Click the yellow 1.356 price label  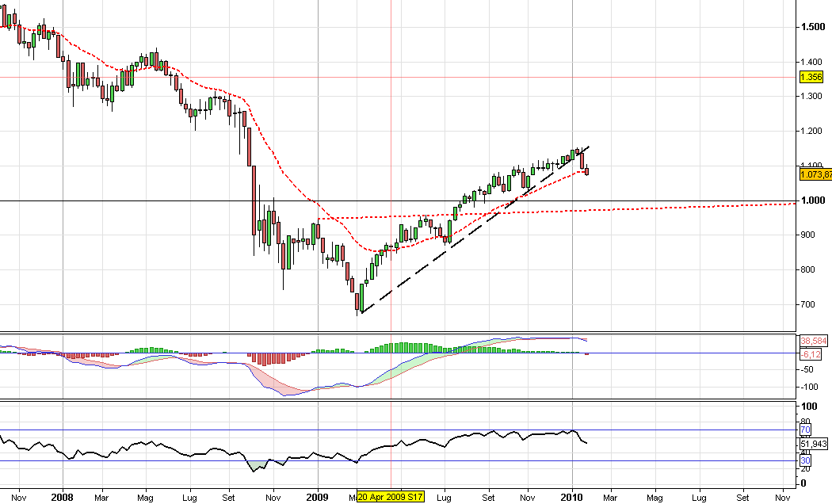pos(810,77)
